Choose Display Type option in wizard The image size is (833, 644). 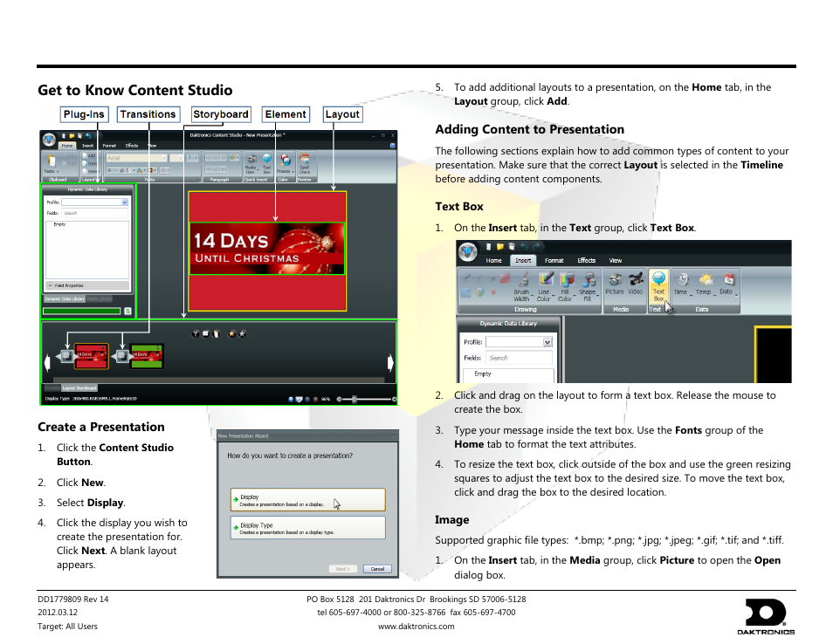308,528
